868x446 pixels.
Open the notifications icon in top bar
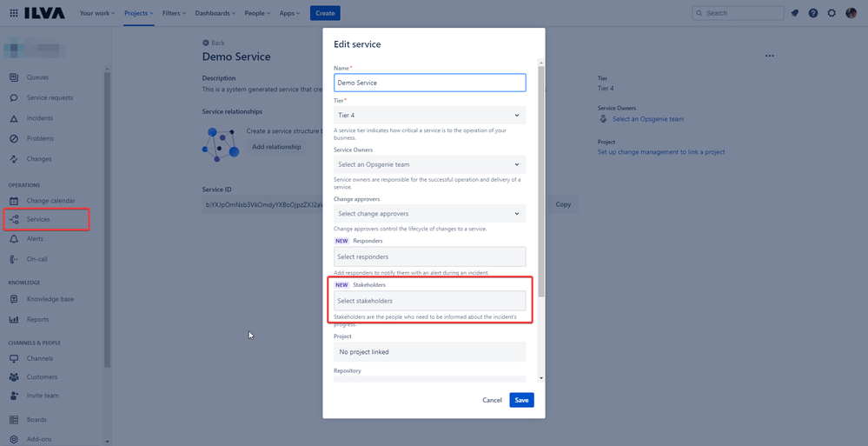pyautogui.click(x=795, y=13)
